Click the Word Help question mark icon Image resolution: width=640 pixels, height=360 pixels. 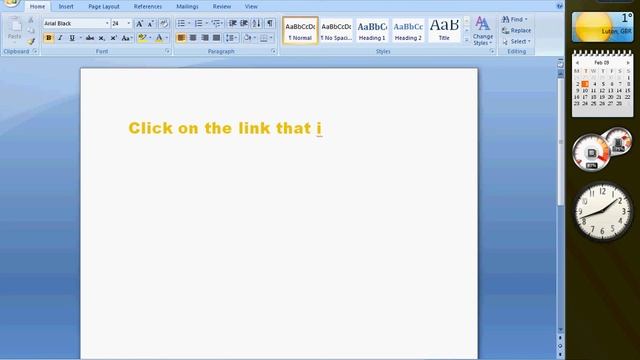coord(559,6)
